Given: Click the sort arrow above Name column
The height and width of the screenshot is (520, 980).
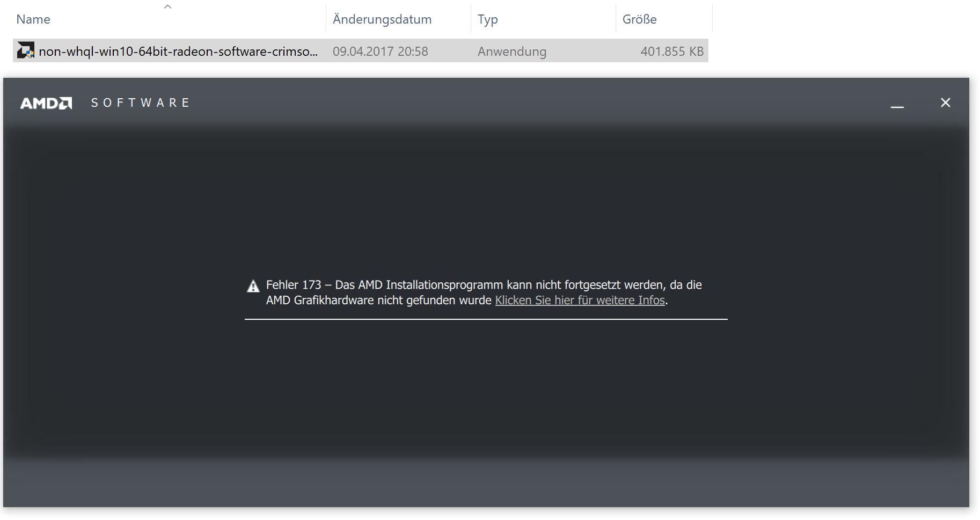Looking at the screenshot, I should pyautogui.click(x=167, y=7).
